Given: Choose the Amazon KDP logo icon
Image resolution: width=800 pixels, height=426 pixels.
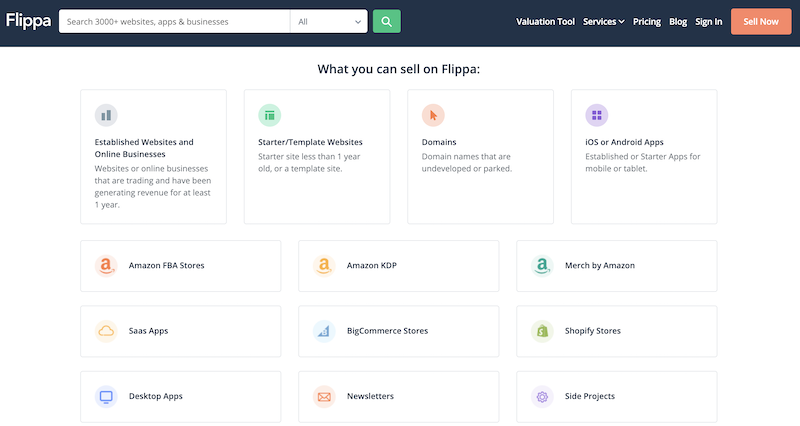Looking at the screenshot, I should (x=324, y=266).
